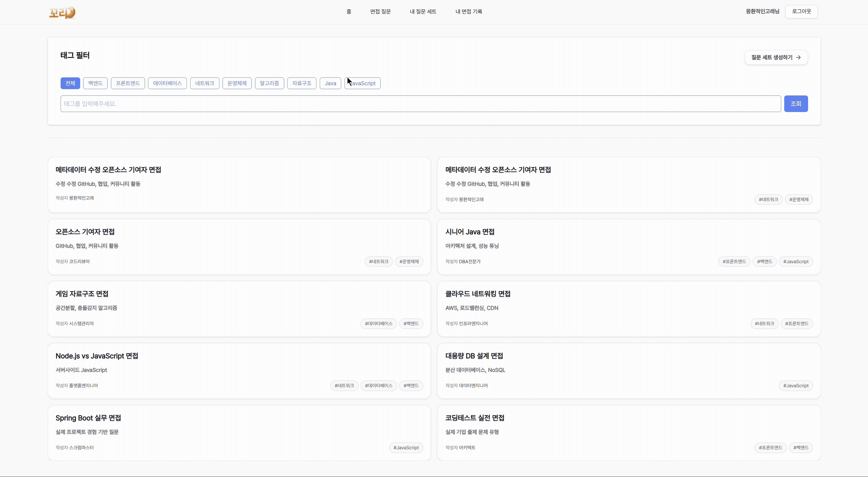Screen dimensions: 868x477
Task: Click #데이터베이스 tag on 게임 자료구조 card
Action: coord(379,323)
